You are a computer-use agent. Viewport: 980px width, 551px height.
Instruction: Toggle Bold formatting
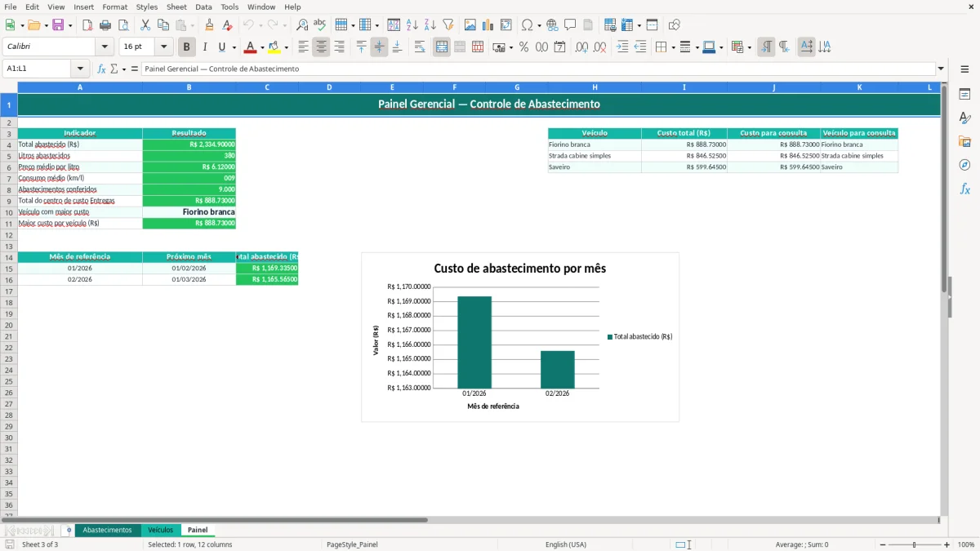tap(187, 47)
